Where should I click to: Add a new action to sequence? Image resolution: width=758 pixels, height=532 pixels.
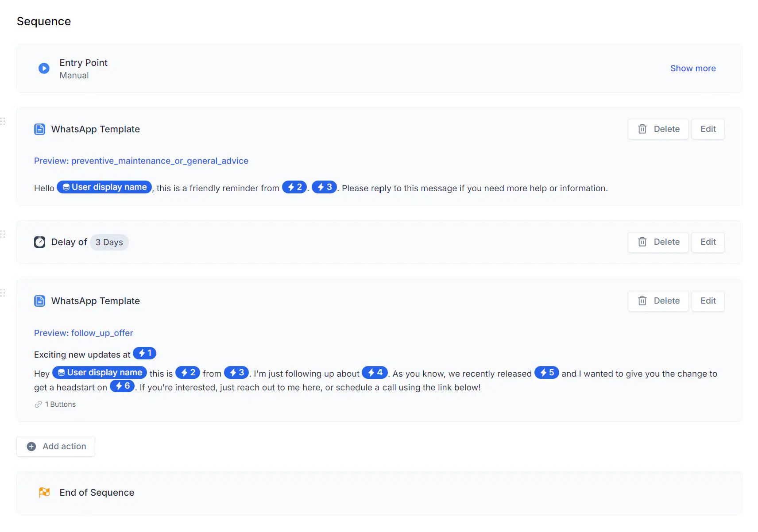click(x=56, y=447)
